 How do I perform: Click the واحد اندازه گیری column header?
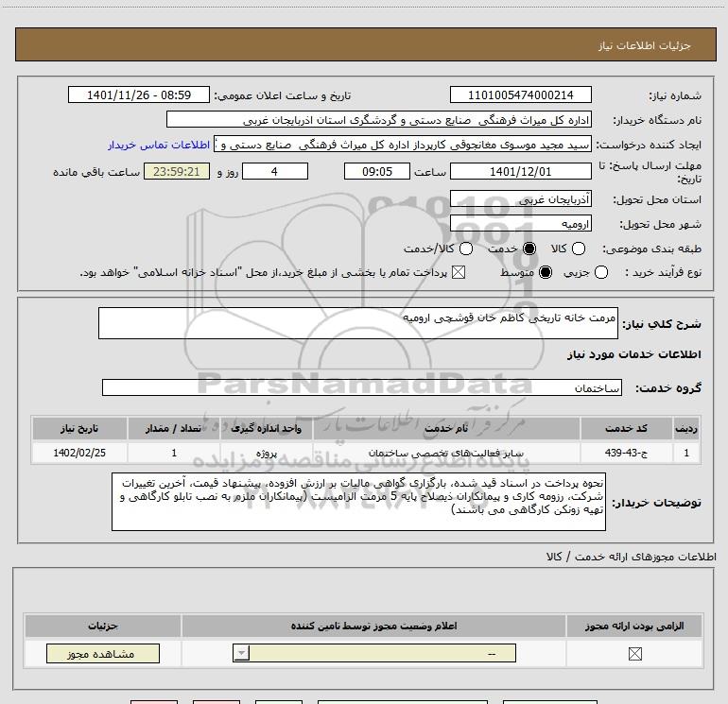tap(267, 428)
